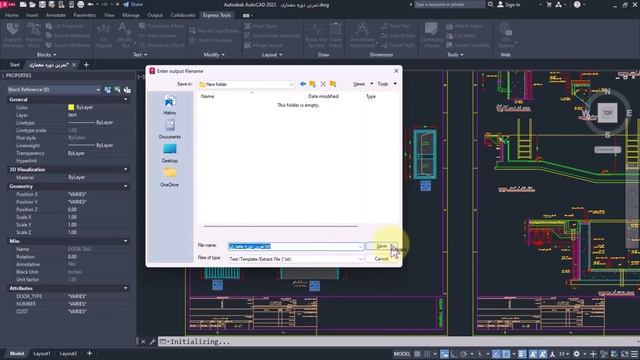The height and width of the screenshot is (360, 640).
Task: Collapse the Geometry section in Properties
Action: [125, 186]
